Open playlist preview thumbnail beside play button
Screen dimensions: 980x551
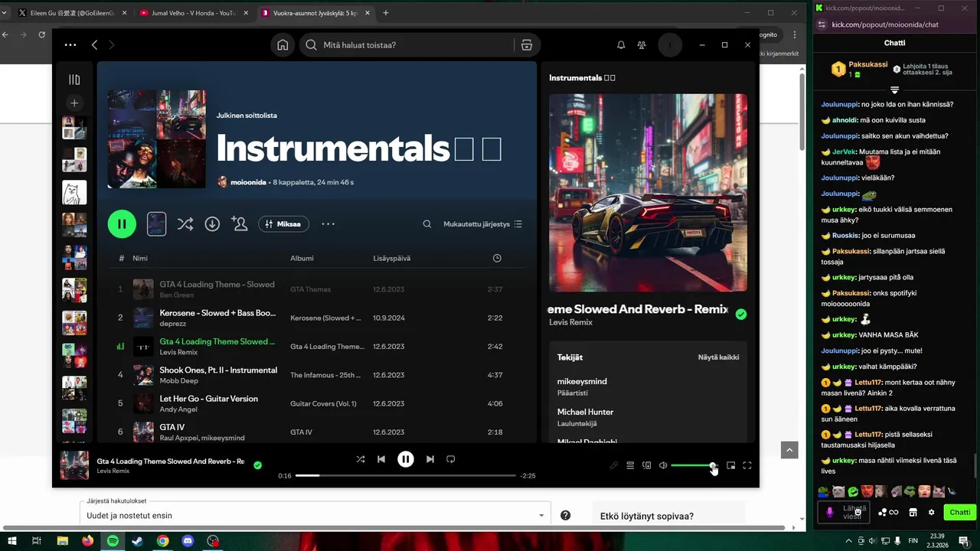156,223
